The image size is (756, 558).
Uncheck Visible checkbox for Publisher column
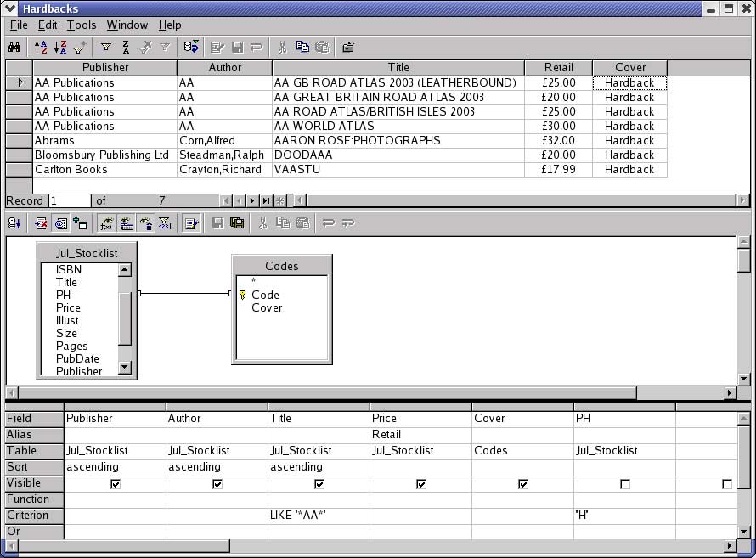(116, 483)
